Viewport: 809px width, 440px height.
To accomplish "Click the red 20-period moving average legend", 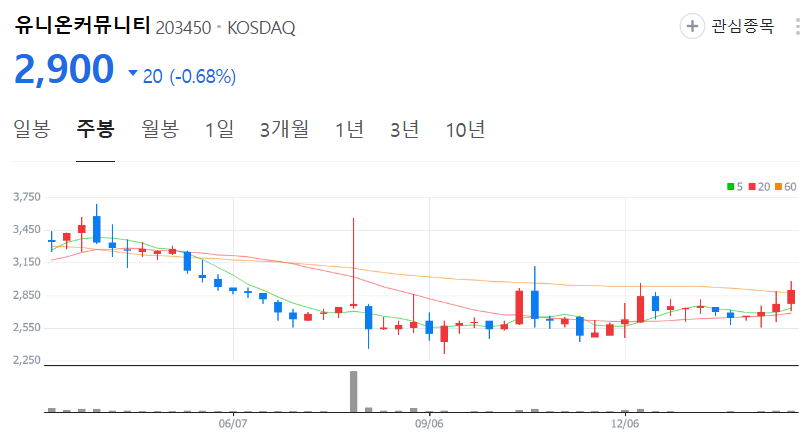I will (x=759, y=187).
